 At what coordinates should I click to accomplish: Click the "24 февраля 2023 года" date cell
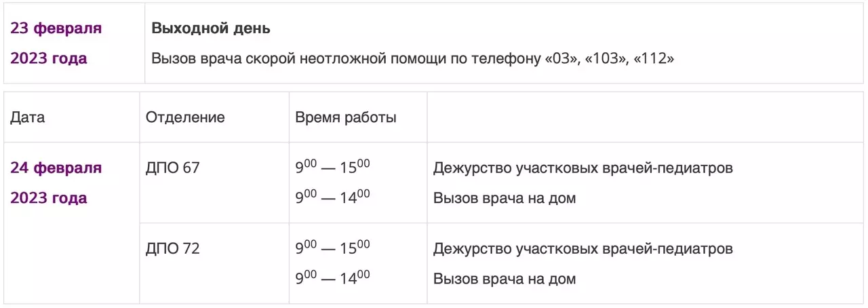[71, 223]
